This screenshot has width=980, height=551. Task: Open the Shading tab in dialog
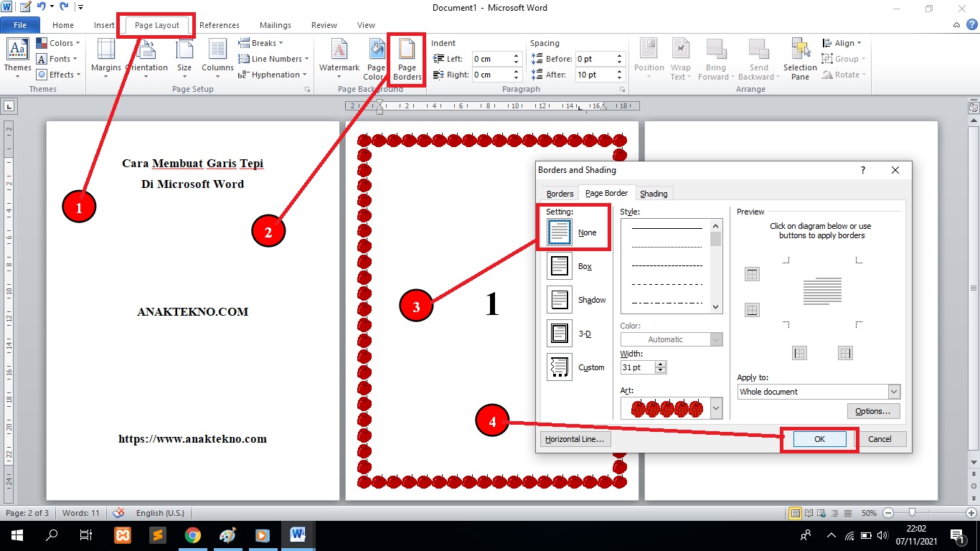654,194
